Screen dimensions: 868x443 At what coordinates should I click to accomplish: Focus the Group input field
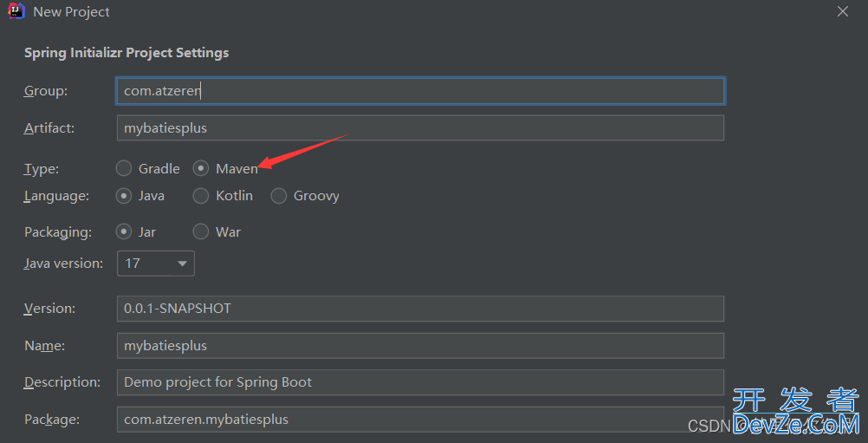[x=420, y=91]
